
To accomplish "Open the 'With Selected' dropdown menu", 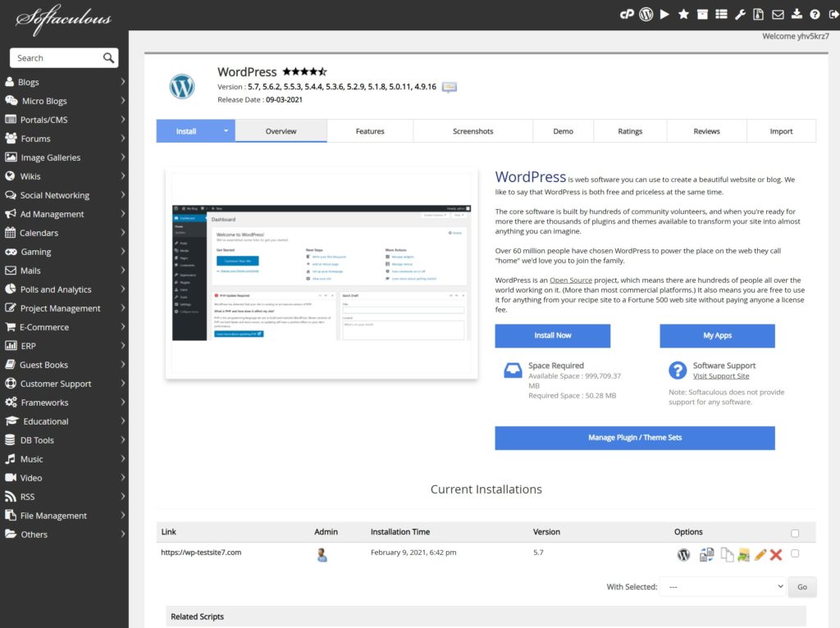I will (x=722, y=586).
